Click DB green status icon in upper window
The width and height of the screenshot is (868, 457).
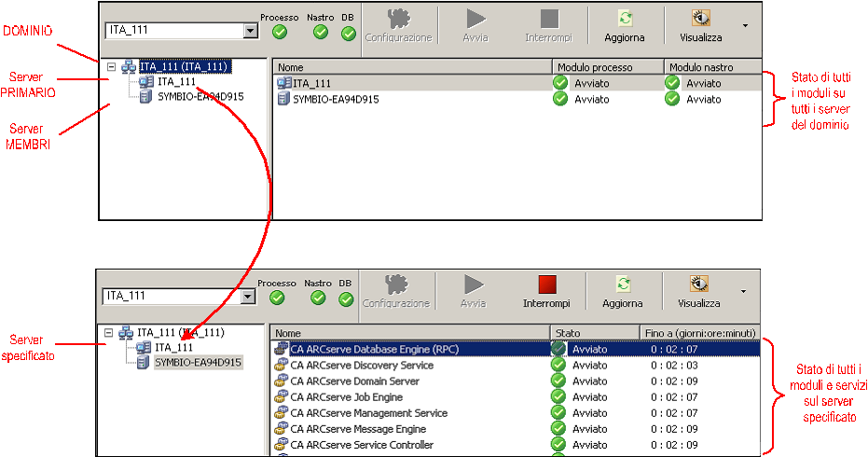tap(348, 34)
